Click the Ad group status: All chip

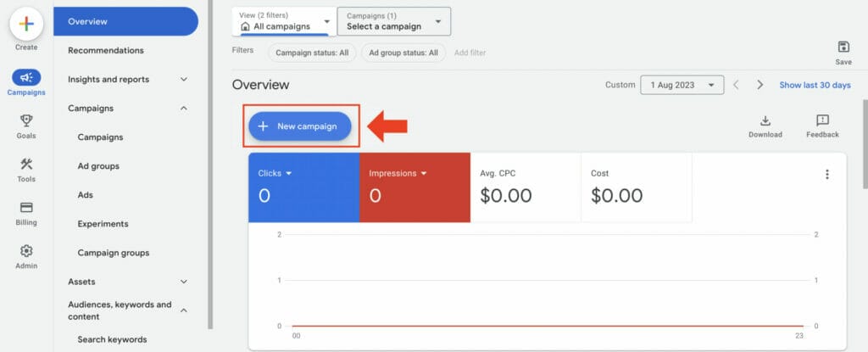[403, 53]
